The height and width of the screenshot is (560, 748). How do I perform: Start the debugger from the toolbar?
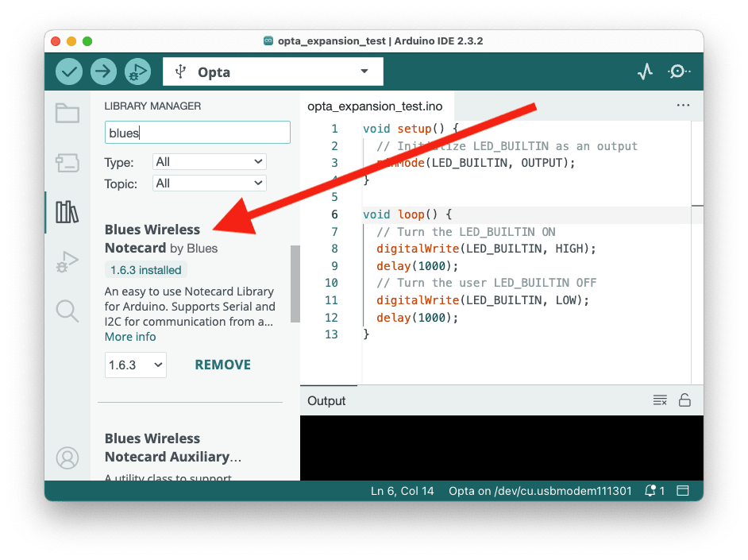coord(137,72)
